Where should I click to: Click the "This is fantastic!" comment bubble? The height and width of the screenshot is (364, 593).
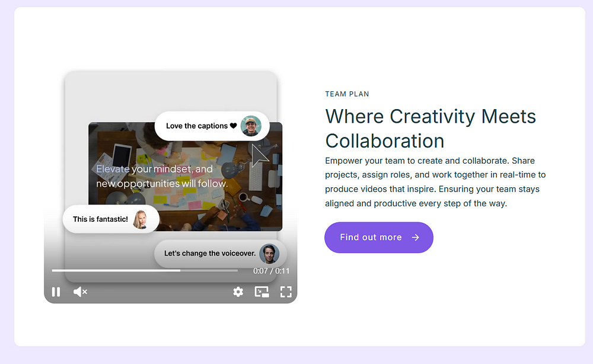[x=111, y=219]
